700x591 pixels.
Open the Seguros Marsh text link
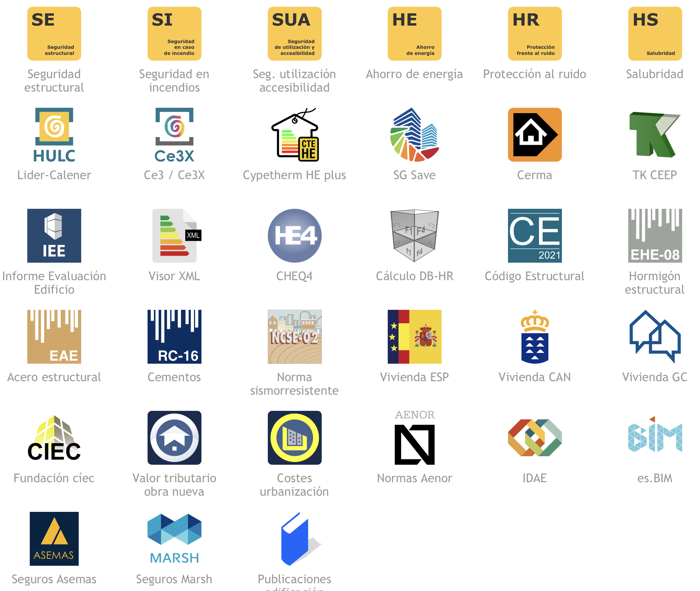coord(174,579)
